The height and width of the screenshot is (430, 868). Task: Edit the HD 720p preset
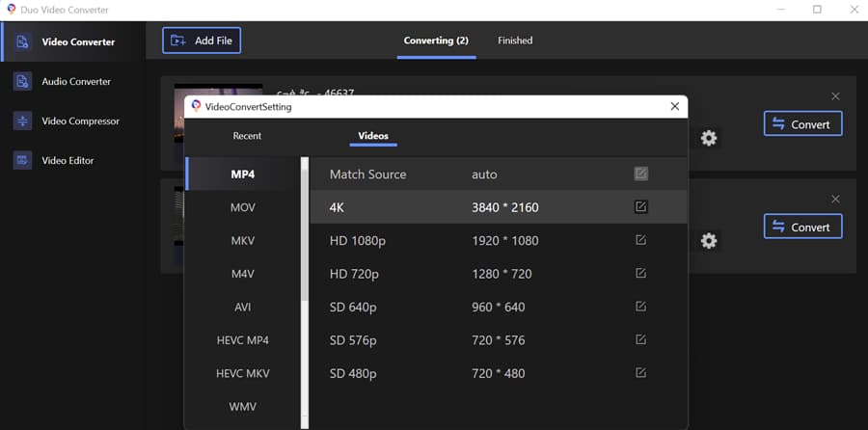[640, 274]
